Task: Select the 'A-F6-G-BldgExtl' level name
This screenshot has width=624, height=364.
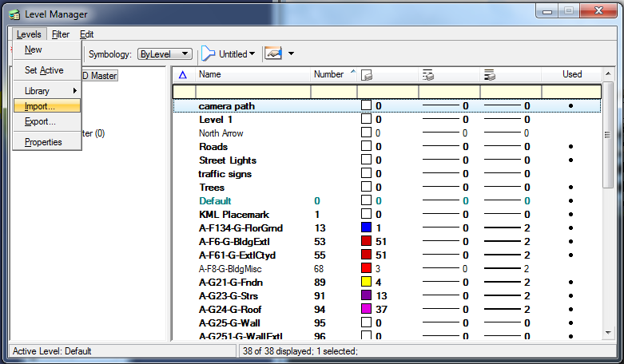Action: pos(234,242)
